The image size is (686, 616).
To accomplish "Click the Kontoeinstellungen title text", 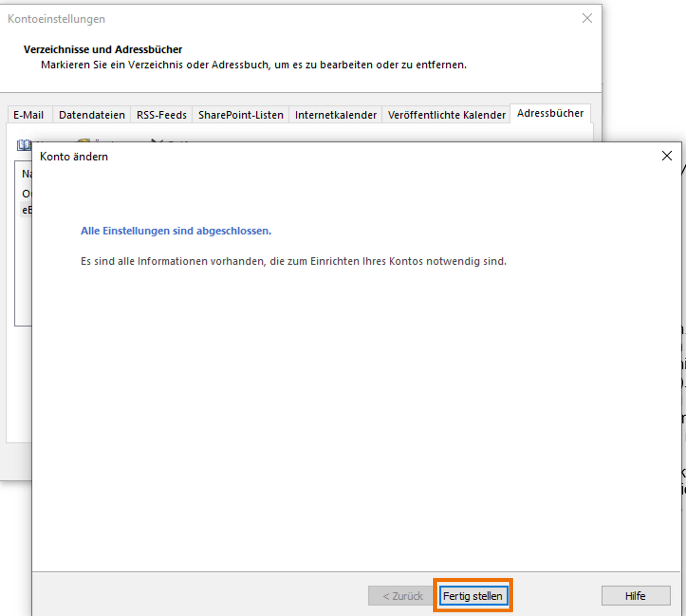I will [x=57, y=19].
